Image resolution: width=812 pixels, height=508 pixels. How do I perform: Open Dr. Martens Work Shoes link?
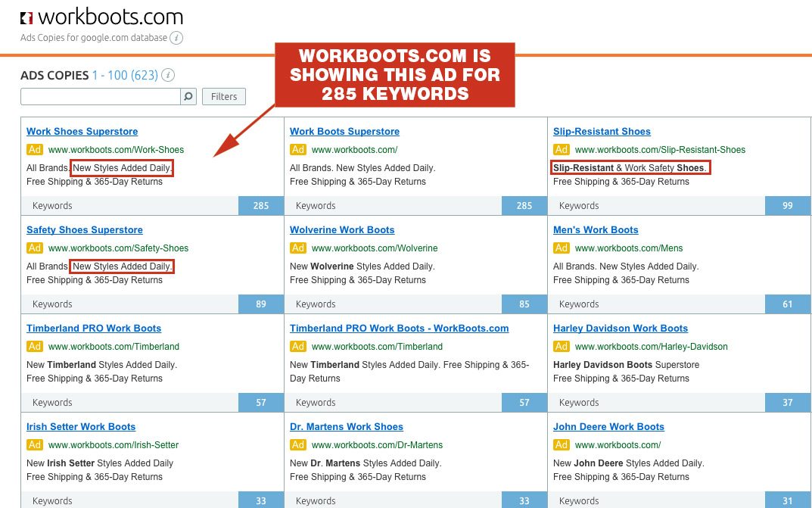(347, 427)
